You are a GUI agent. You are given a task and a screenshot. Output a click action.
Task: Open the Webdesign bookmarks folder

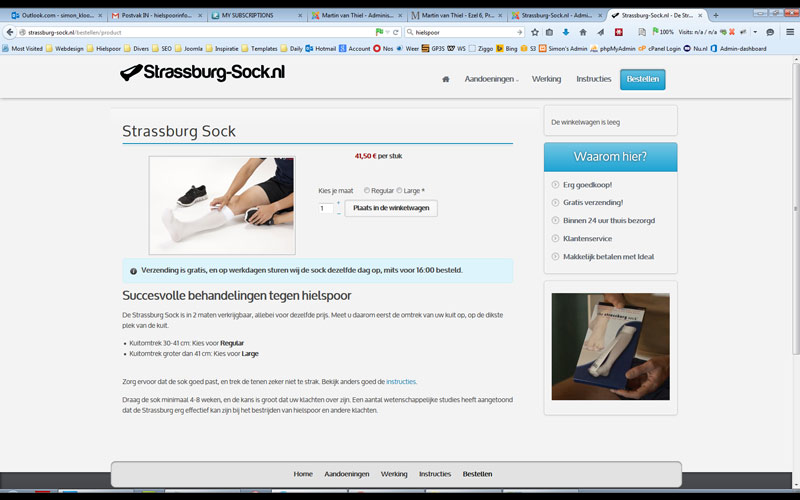click(x=65, y=48)
